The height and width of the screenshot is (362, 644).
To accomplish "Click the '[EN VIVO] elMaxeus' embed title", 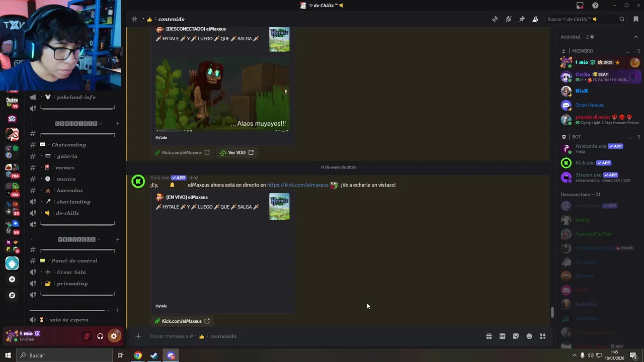I will point(187,197).
